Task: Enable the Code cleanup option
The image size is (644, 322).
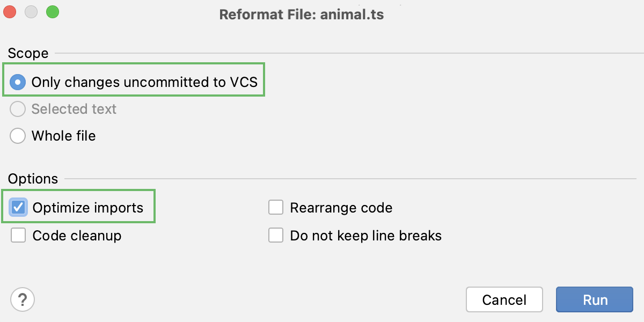Action: point(18,235)
